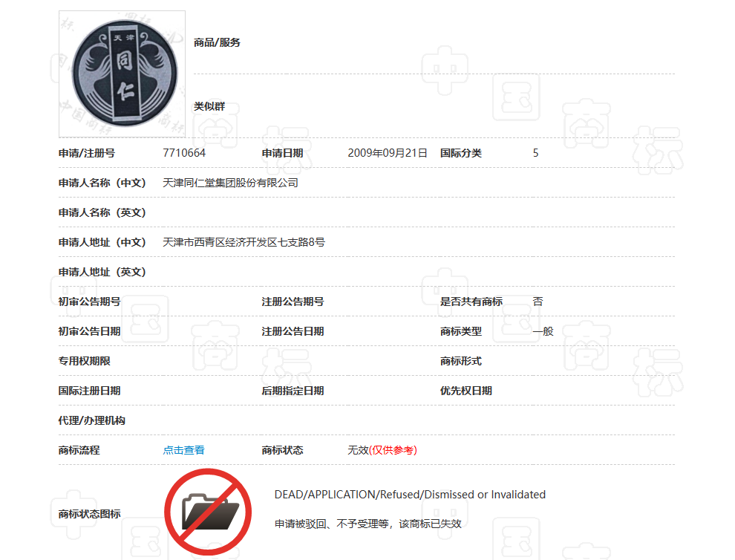Click international class value 5
This screenshot has width=735, height=560.
click(x=535, y=153)
